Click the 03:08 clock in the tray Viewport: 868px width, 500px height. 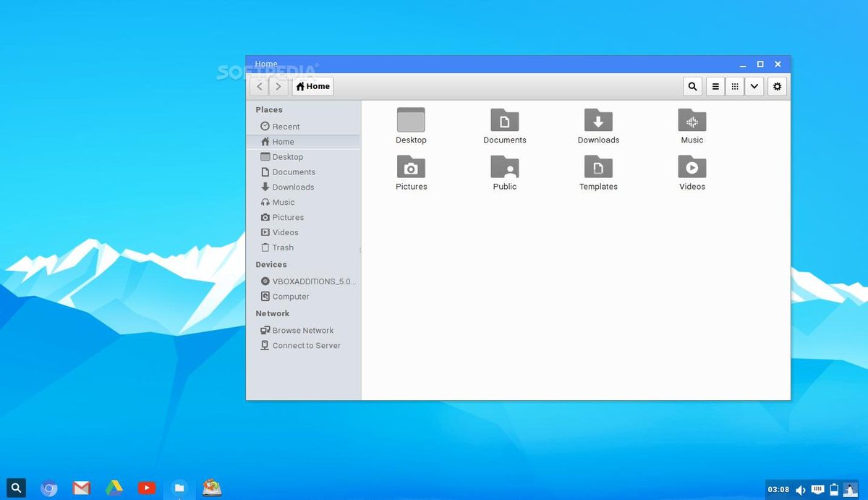pyautogui.click(x=778, y=490)
